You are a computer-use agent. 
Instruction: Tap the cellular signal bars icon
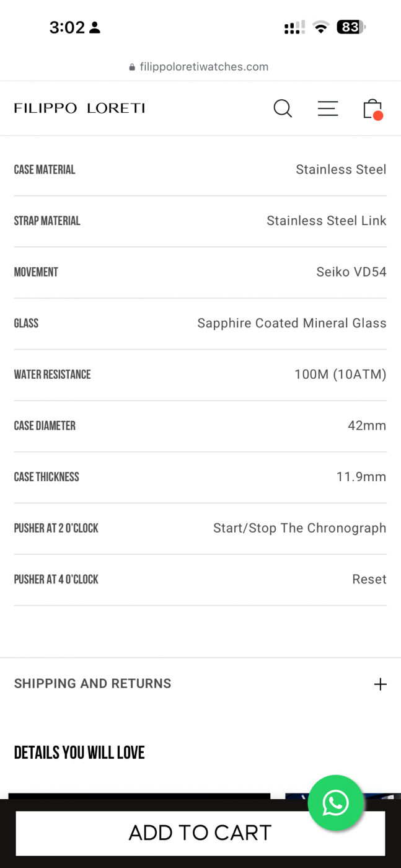pyautogui.click(x=294, y=27)
